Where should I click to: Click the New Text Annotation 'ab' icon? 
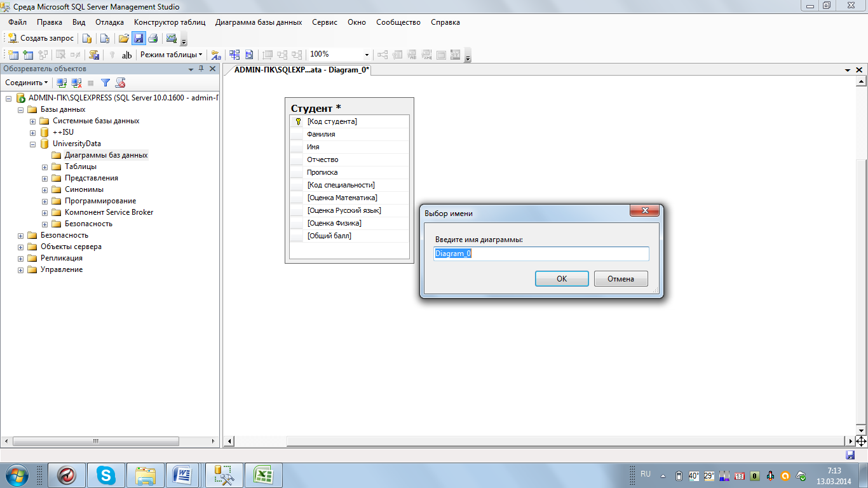pos(127,55)
